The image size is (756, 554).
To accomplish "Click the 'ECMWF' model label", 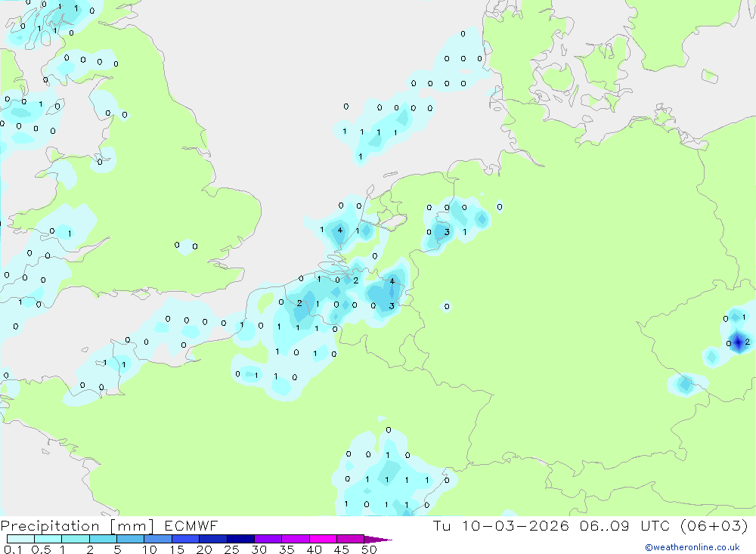I will (x=191, y=526).
